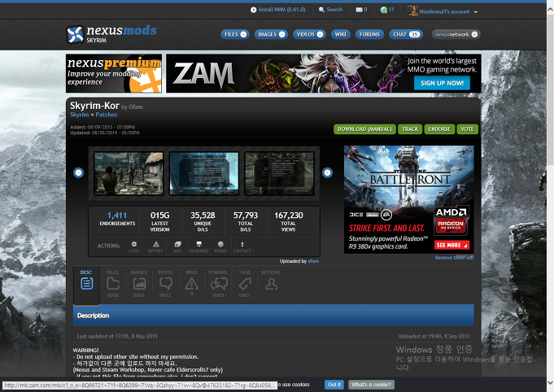Open the Forums navigation button

(x=369, y=35)
